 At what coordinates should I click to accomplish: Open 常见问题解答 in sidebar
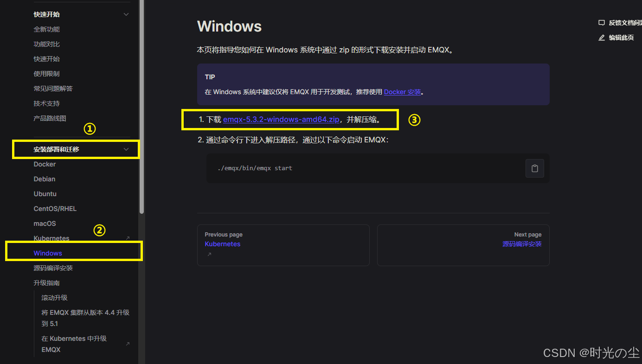coord(53,89)
